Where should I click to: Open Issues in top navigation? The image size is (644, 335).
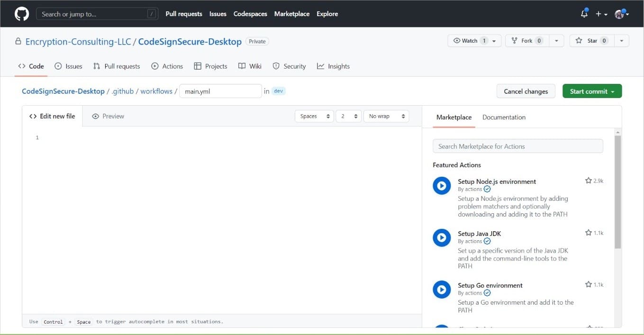coord(218,14)
